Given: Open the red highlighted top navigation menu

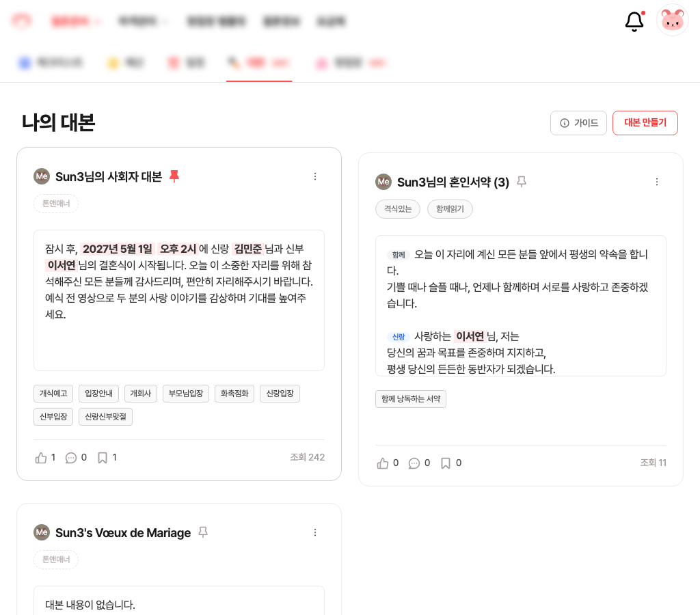Looking at the screenshot, I should tap(75, 21).
